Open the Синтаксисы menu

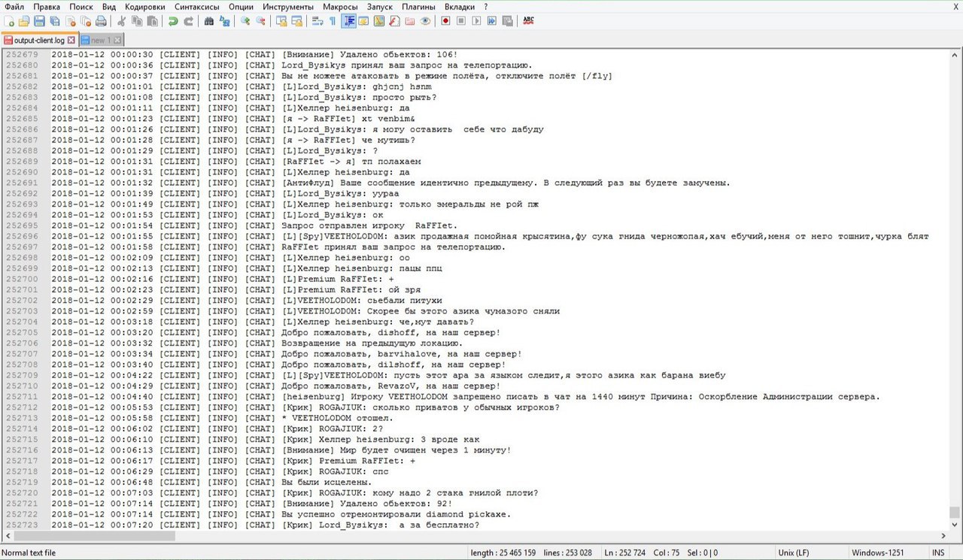198,6
